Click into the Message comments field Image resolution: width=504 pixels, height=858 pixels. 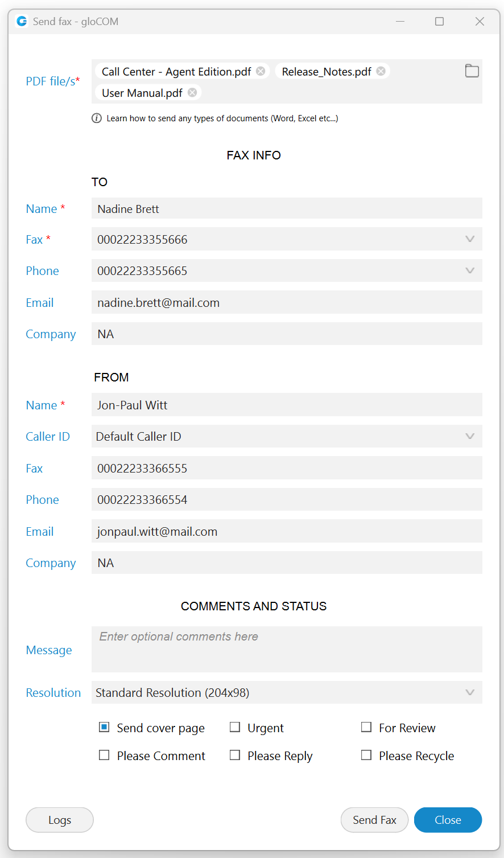pyautogui.click(x=287, y=649)
